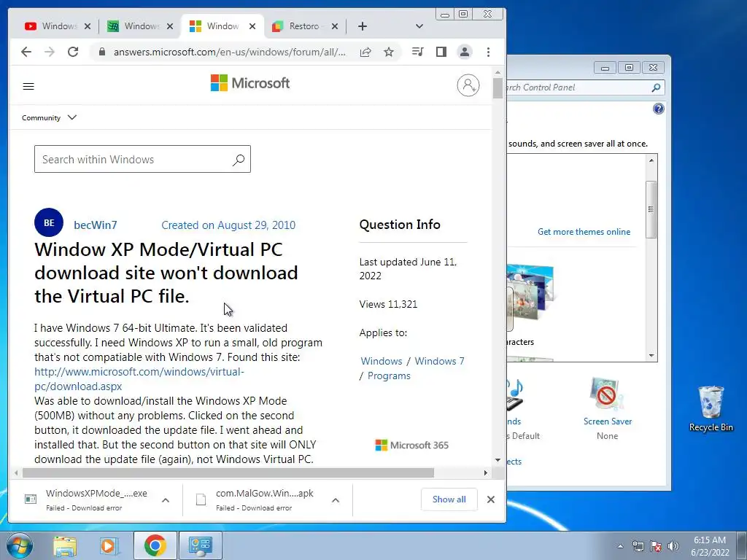Open becWin7 user profile link
This screenshot has width=747, height=560.
[96, 225]
